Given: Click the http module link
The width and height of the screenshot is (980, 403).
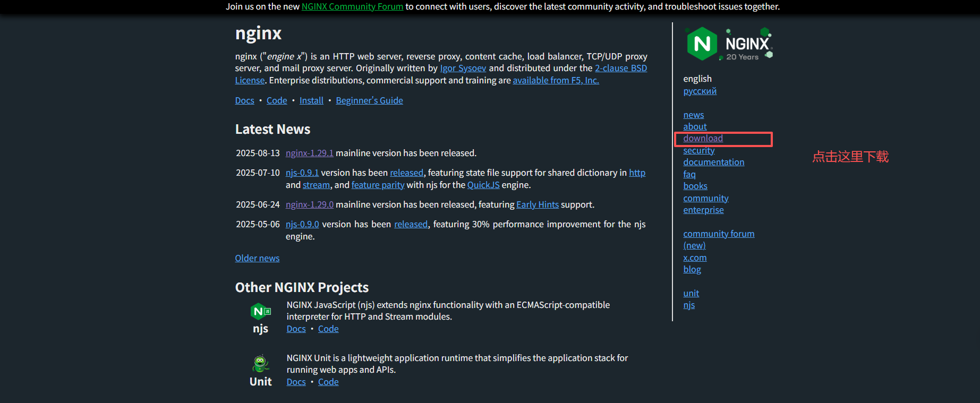Looking at the screenshot, I should point(637,173).
